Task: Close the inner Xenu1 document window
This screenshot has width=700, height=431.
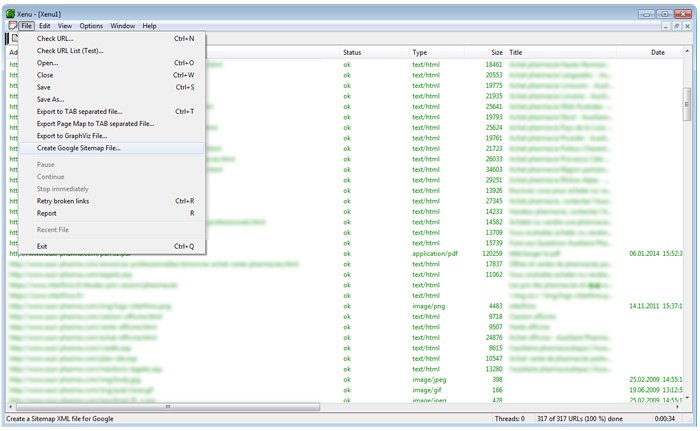Action: [x=688, y=26]
